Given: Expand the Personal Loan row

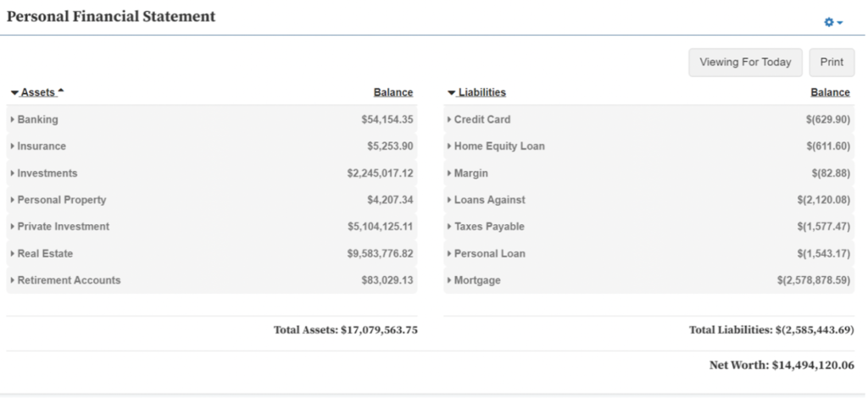Looking at the screenshot, I should tap(489, 253).
